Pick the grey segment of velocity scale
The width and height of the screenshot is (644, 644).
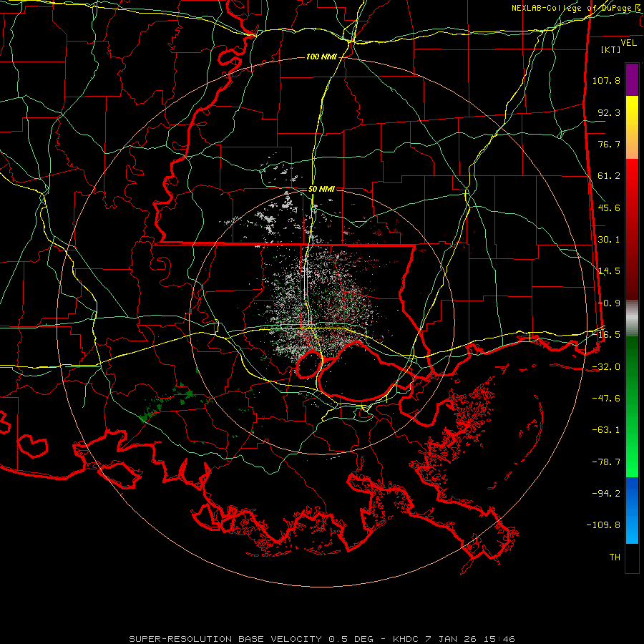(x=632, y=318)
